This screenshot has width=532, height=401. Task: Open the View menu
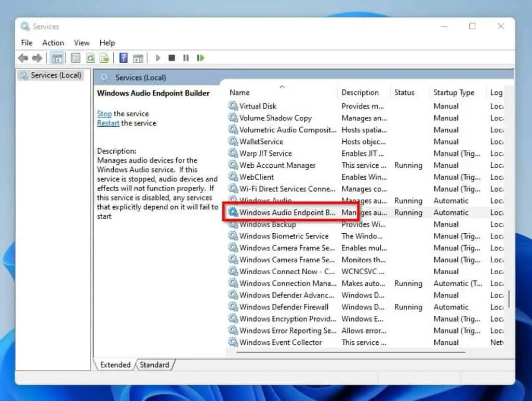[82, 43]
